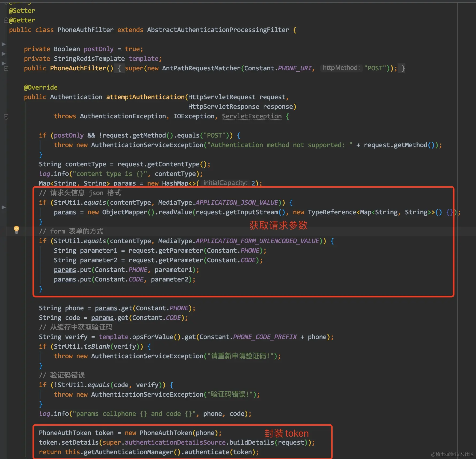Click the StringRedisTemplate type name
The image size is (476, 459).
(x=89, y=59)
